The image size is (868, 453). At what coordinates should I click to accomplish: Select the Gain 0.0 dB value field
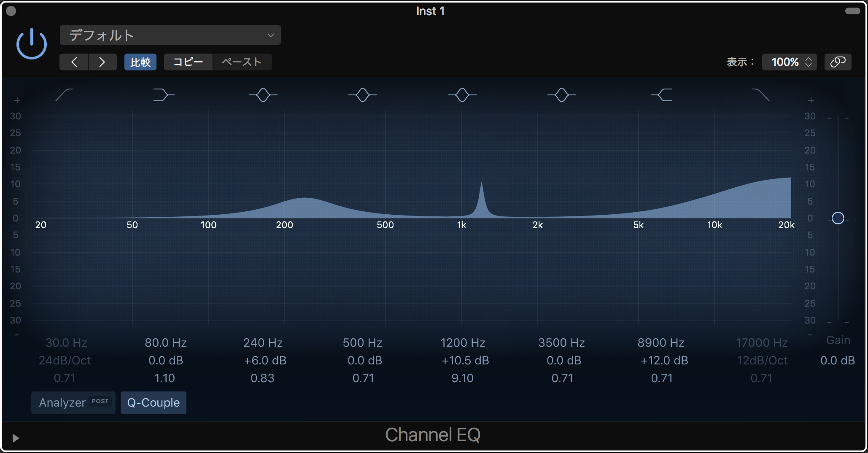[x=838, y=360]
